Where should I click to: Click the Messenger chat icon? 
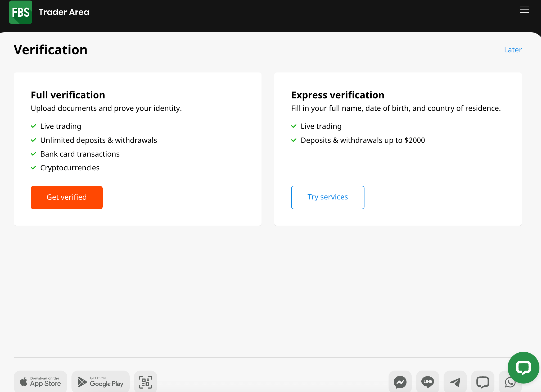pyautogui.click(x=400, y=381)
